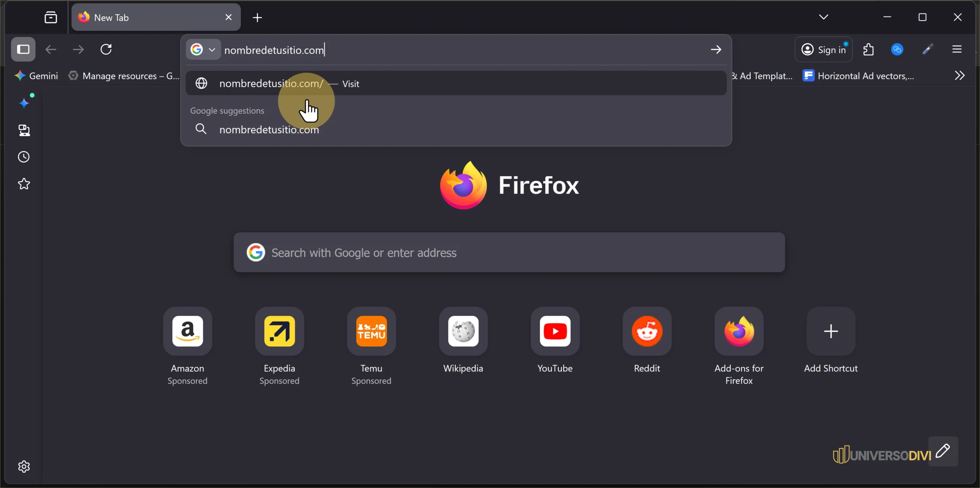The width and height of the screenshot is (980, 488).
Task: Open History in sidebar
Action: pyautogui.click(x=24, y=157)
